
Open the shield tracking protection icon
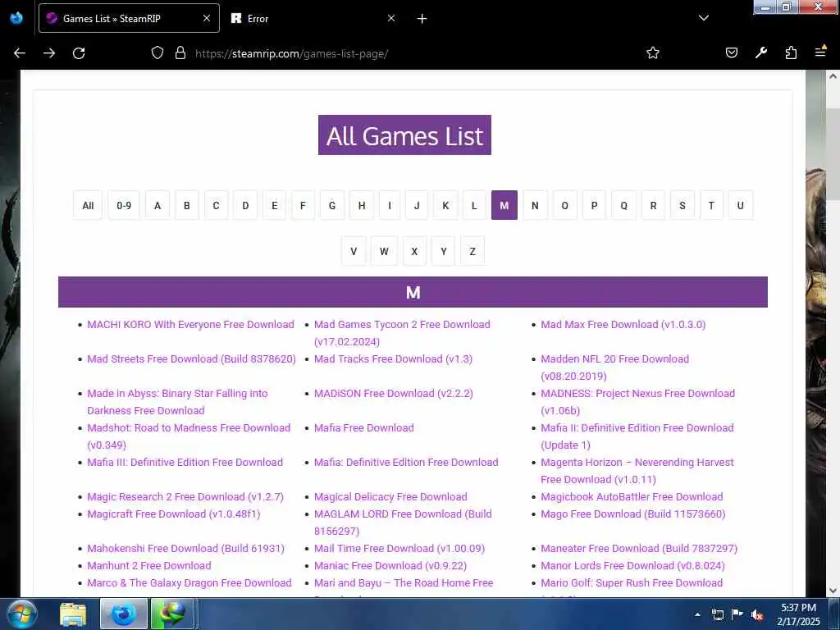pyautogui.click(x=157, y=52)
